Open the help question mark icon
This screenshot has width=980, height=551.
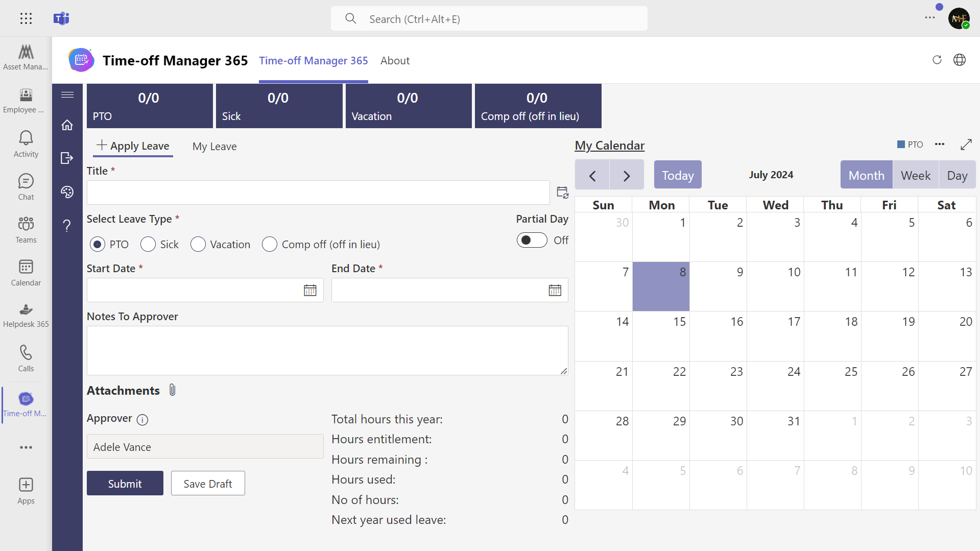(x=67, y=226)
